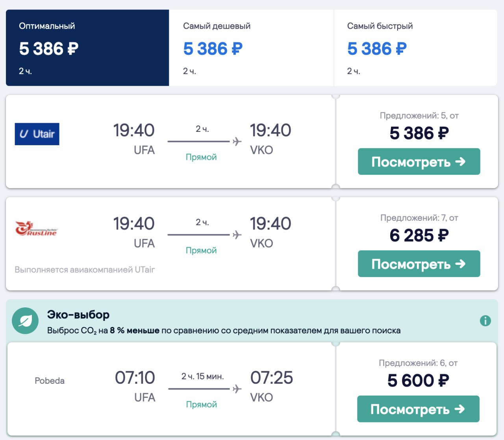Open the info icon next to Эко-выбор
The image size is (504, 440).
pos(485,321)
